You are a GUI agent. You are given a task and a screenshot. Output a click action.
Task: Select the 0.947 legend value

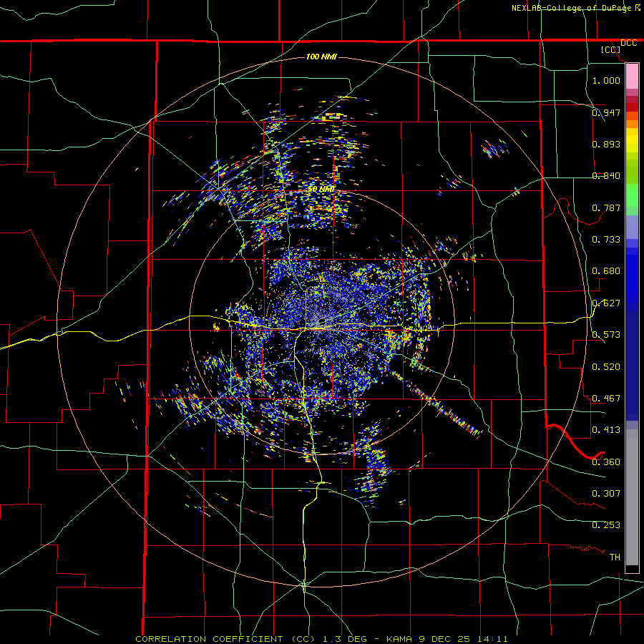(606, 112)
